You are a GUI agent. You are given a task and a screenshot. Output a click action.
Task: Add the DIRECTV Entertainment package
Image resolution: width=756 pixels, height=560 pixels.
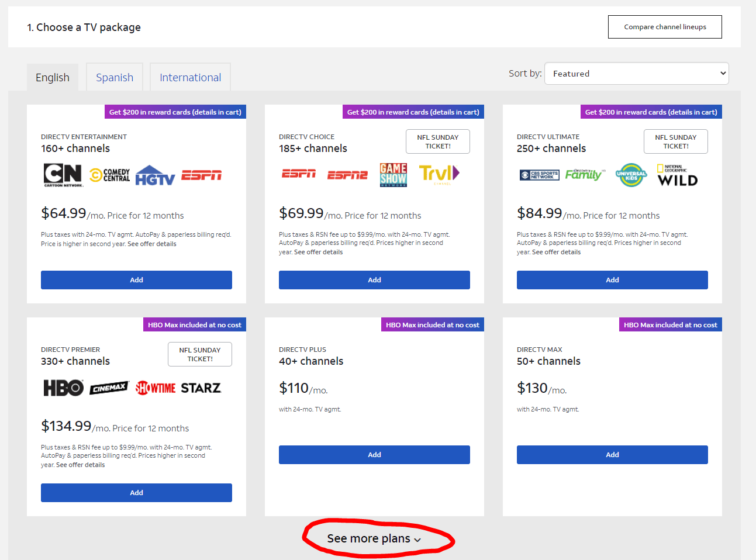coord(136,280)
